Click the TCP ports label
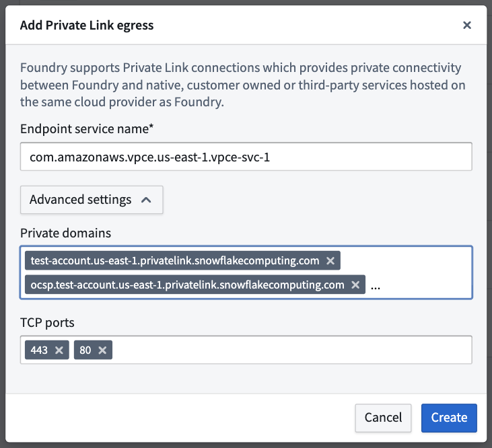 coord(47,323)
